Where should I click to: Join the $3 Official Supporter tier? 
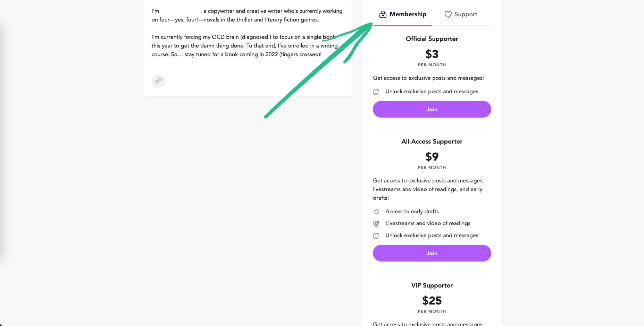432,109
